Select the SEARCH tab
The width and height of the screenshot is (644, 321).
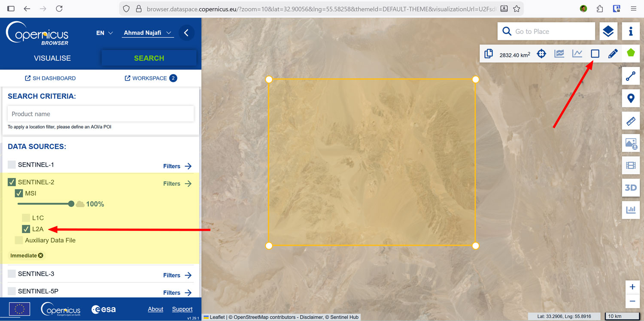(x=149, y=58)
